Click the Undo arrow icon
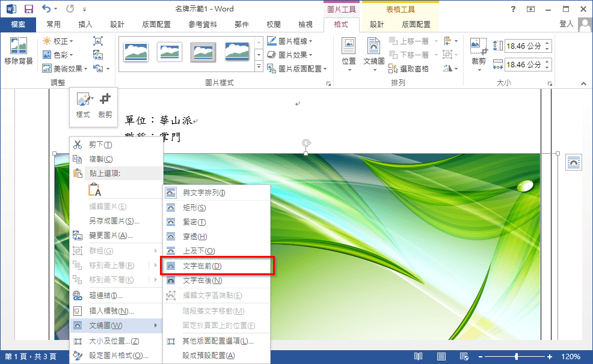The width and height of the screenshot is (593, 364). 46,9
